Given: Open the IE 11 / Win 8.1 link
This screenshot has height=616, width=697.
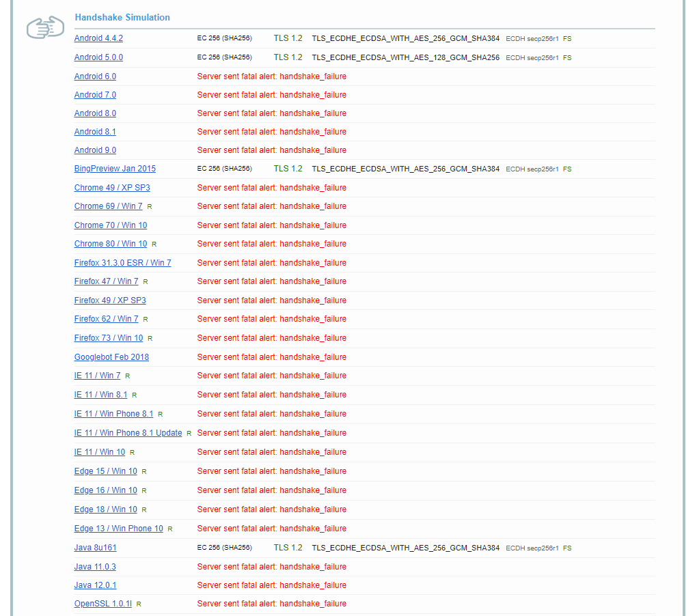Looking at the screenshot, I should click(x=100, y=395).
